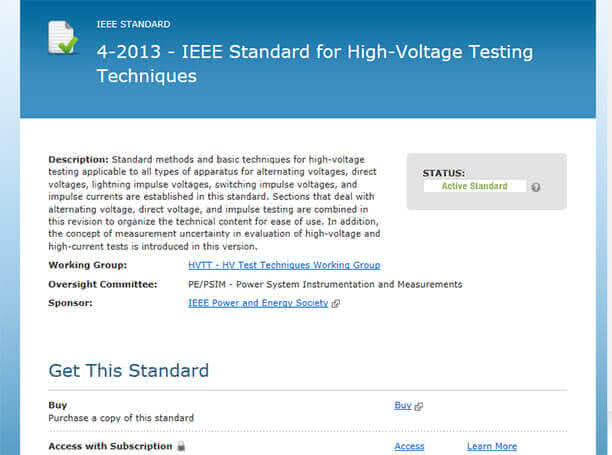The image size is (612, 455).
Task: Open the Learn More link
Action: pyautogui.click(x=492, y=446)
